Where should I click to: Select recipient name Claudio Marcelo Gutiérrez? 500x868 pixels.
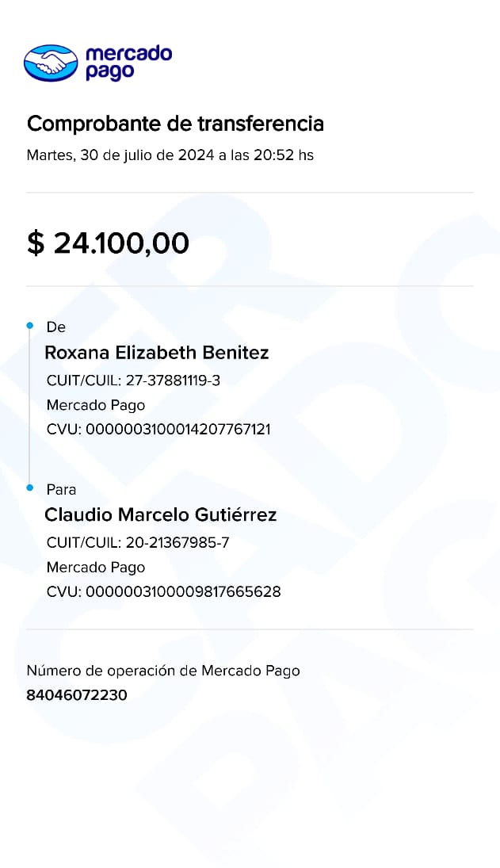coord(161,514)
